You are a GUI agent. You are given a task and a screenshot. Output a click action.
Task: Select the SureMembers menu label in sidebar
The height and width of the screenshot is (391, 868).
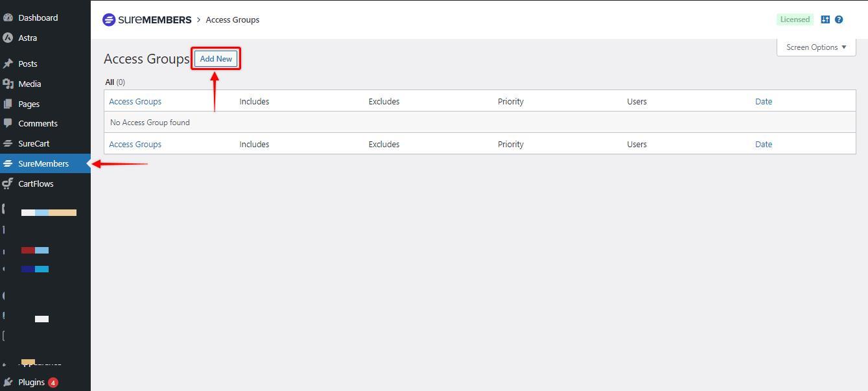click(43, 163)
